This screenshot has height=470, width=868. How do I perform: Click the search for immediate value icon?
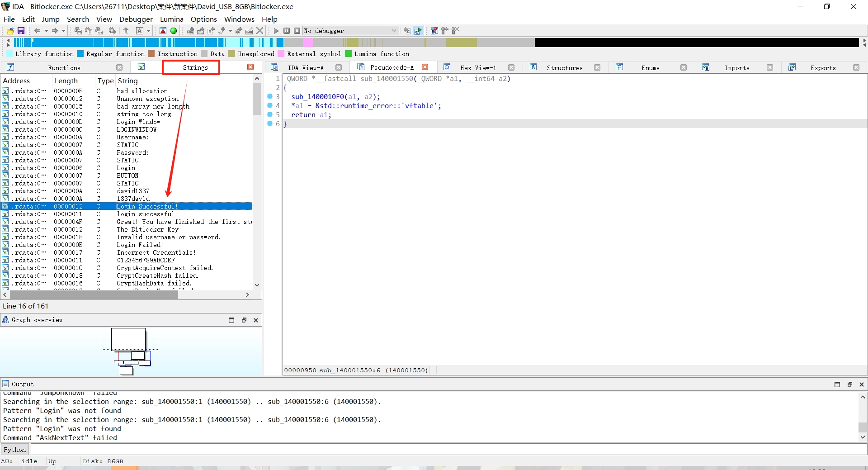coord(78,31)
